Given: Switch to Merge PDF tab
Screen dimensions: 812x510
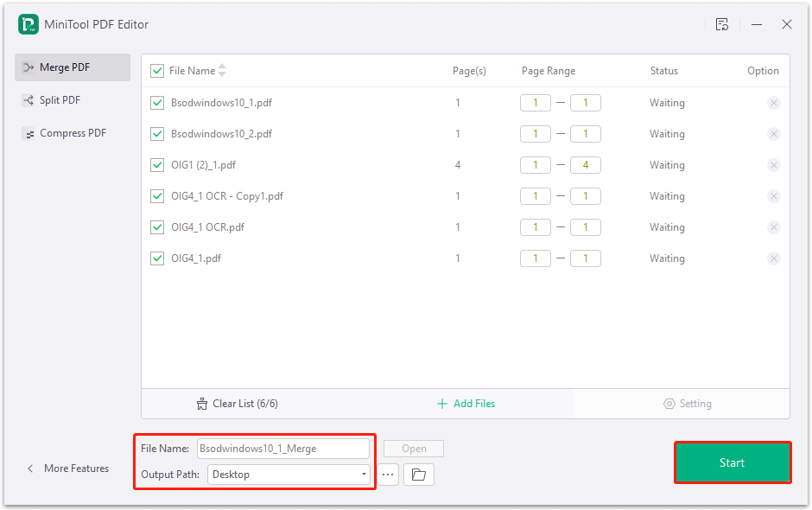Looking at the screenshot, I should pyautogui.click(x=73, y=67).
